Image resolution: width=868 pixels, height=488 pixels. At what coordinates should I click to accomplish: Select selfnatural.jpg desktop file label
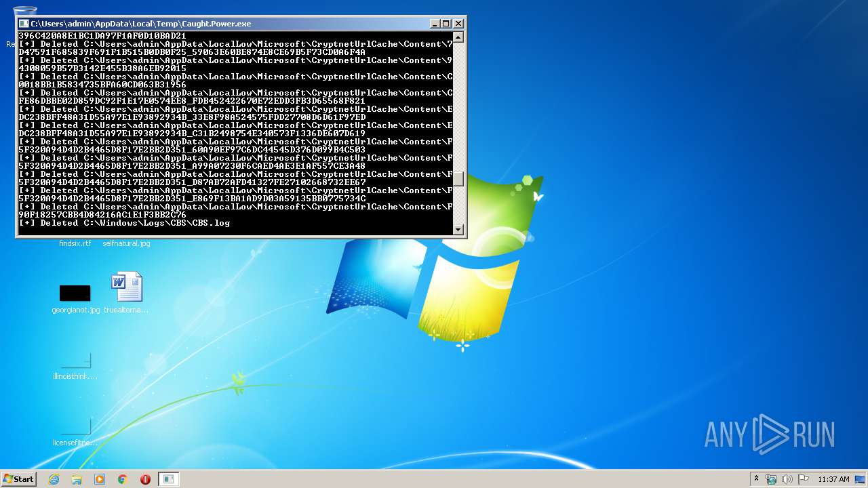coord(127,243)
